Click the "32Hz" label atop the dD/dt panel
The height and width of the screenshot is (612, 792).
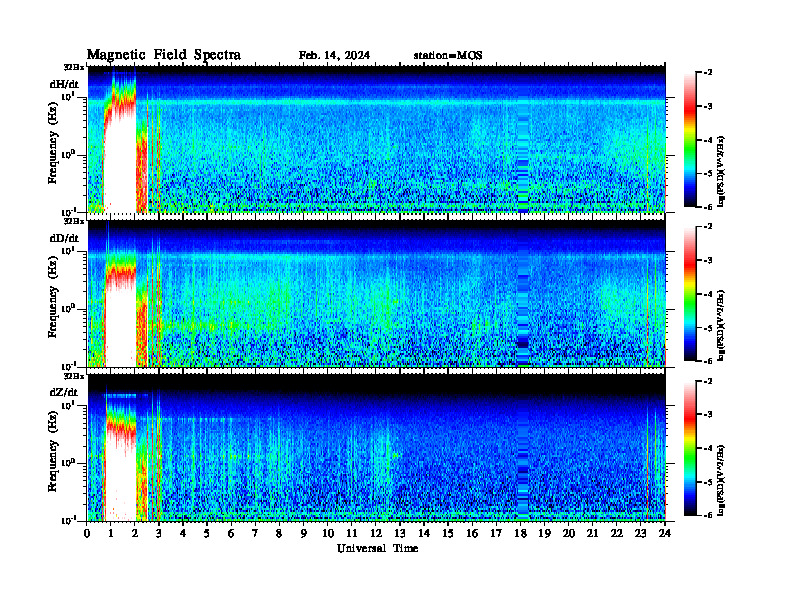tap(74, 221)
